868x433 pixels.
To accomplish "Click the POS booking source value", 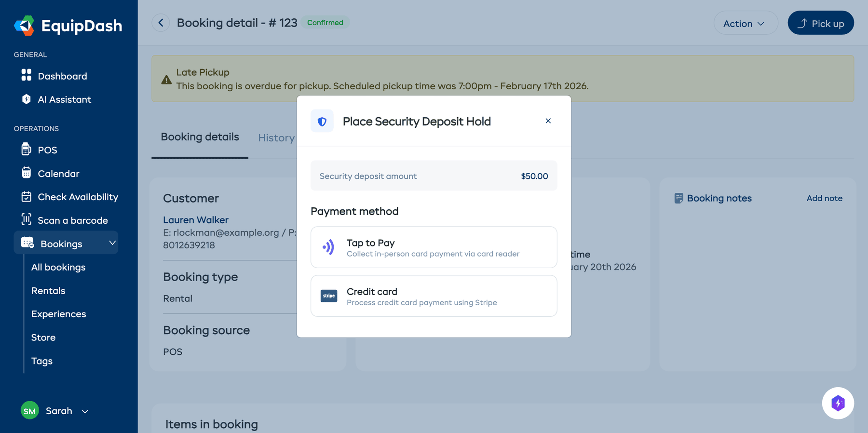I will 173,352.
